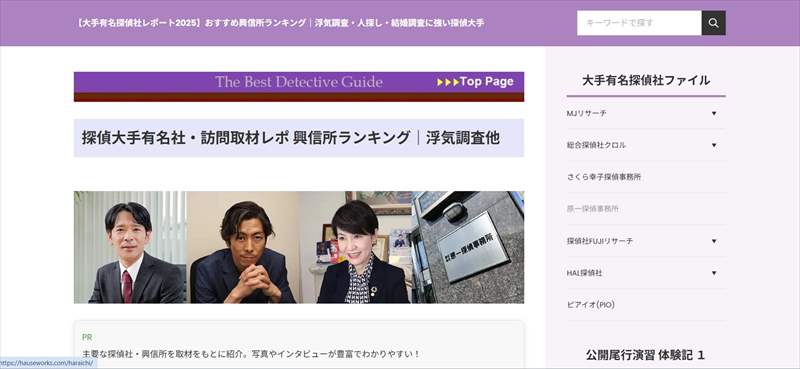Image resolution: width=800 pixels, height=369 pixels.
Task: Expand the HAL探偵社 submenu arrow
Action: coord(714,273)
